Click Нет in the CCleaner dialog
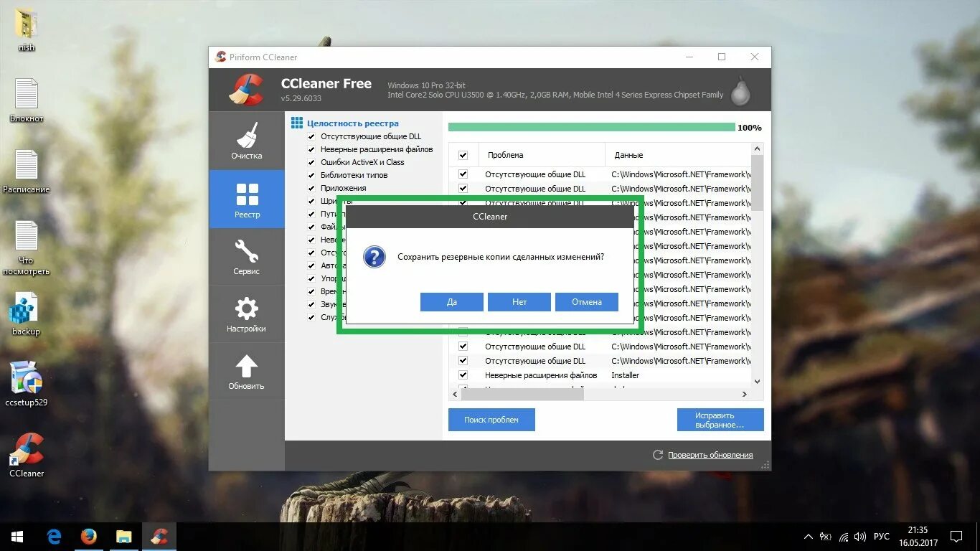This screenshot has height=551, width=980. point(519,302)
